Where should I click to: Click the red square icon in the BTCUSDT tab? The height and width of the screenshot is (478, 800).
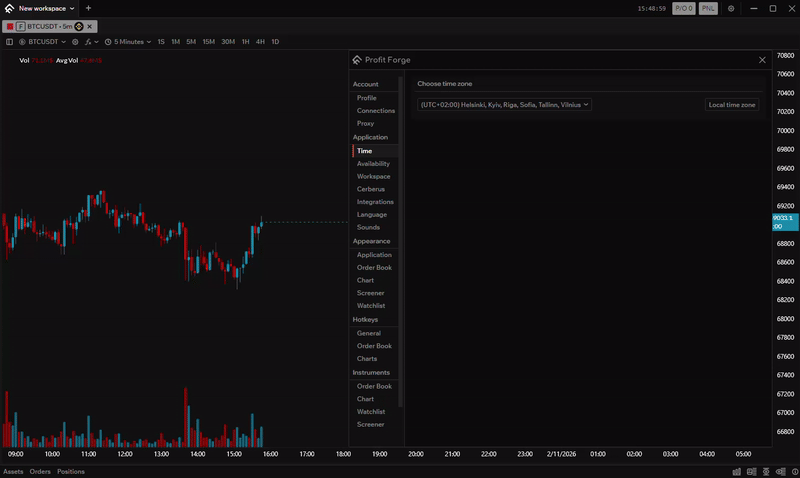pyautogui.click(x=10, y=27)
